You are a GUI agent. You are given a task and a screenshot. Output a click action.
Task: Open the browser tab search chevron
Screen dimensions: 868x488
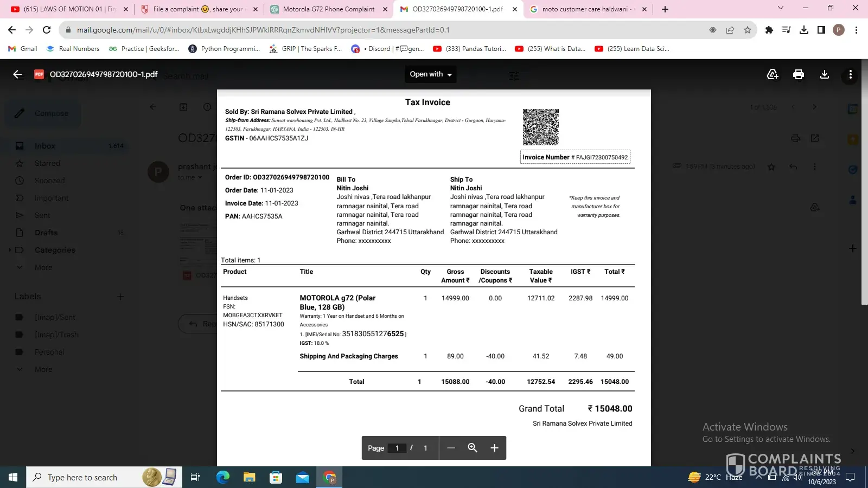click(781, 8)
